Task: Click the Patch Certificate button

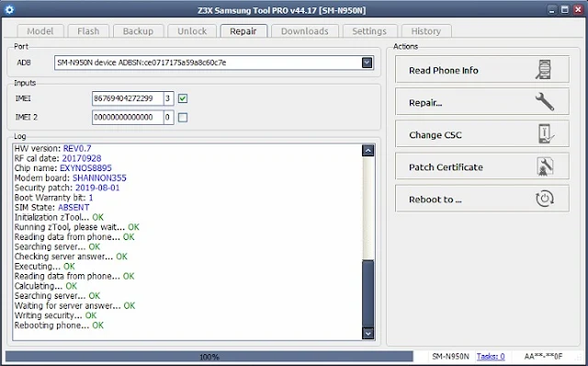Action: 482,166
